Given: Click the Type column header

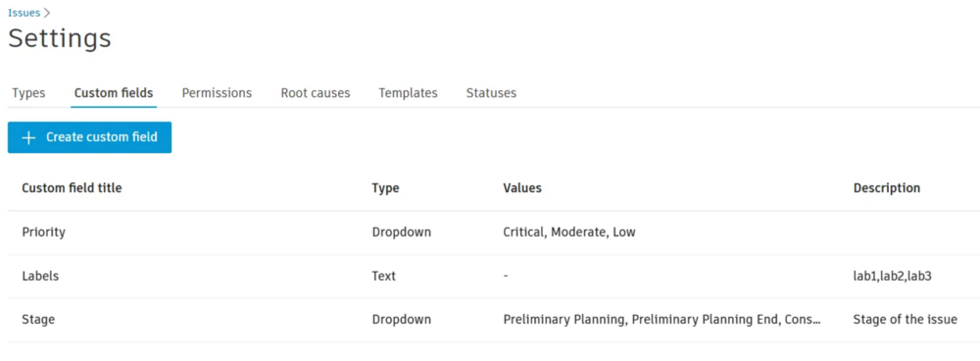Looking at the screenshot, I should coord(385,188).
